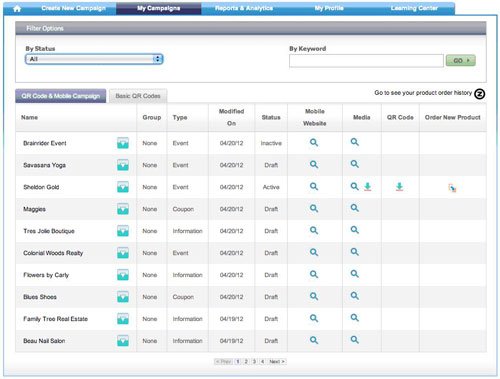Select the Sheldon Gold campaign name
Image resolution: width=500 pixels, height=379 pixels.
click(x=41, y=187)
